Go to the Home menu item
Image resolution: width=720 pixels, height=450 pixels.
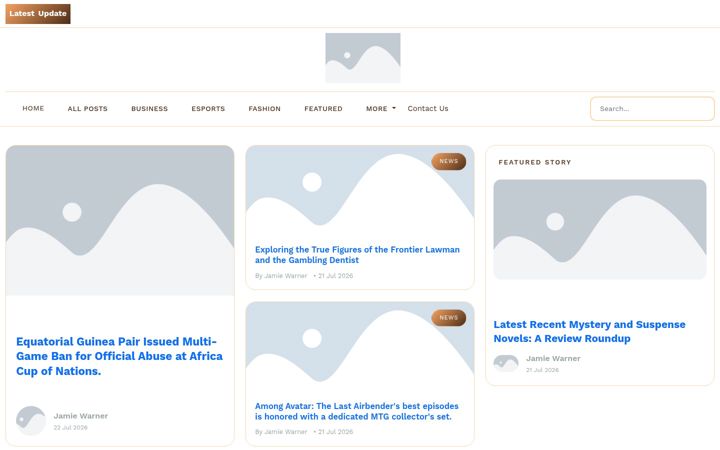point(33,108)
